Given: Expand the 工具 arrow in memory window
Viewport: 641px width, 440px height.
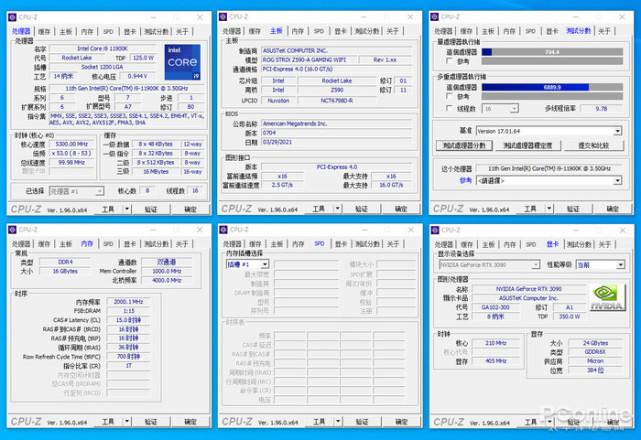Looking at the screenshot, I should (127, 421).
